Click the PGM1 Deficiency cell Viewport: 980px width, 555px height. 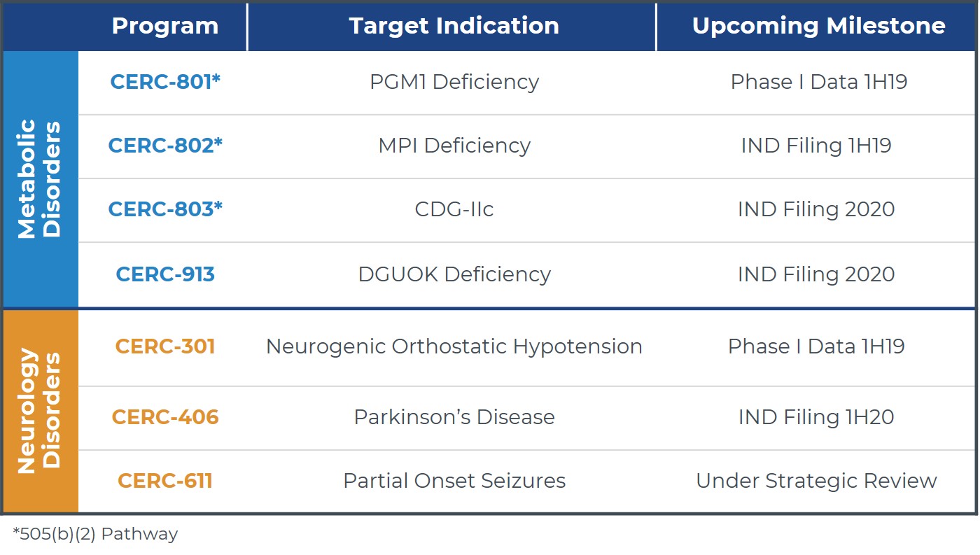point(454,82)
